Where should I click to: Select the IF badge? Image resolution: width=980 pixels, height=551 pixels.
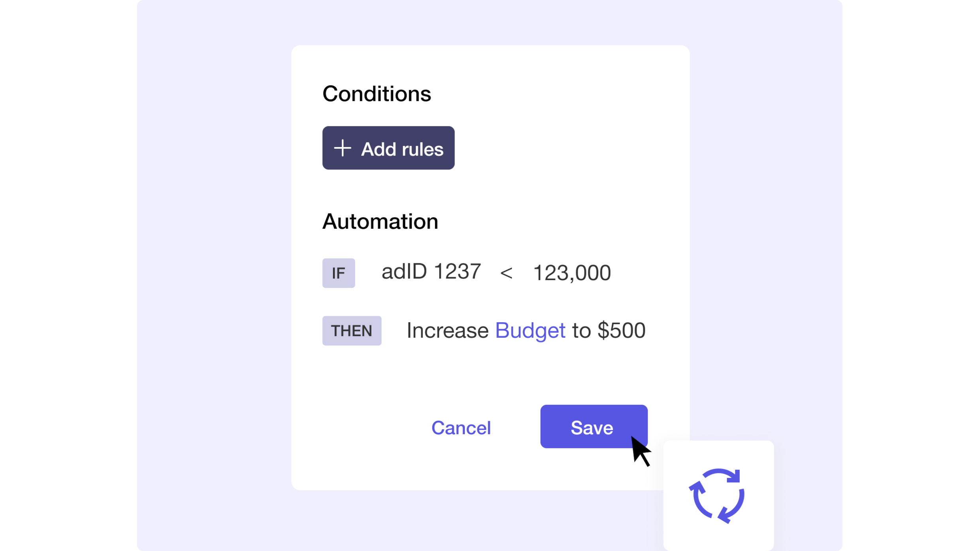339,273
